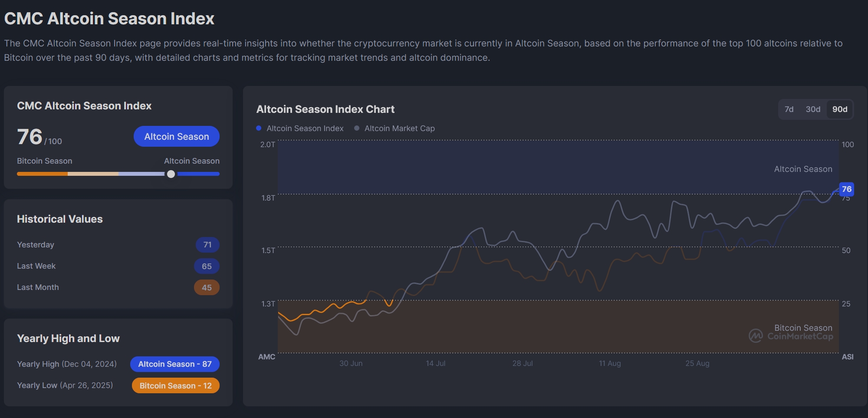Viewport: 868px width, 418px height.
Task: Click the Yesterday value badge 71
Action: point(207,245)
